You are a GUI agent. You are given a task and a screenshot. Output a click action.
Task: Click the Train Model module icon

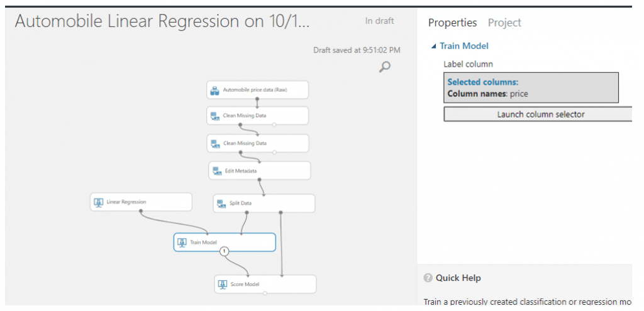(x=182, y=243)
